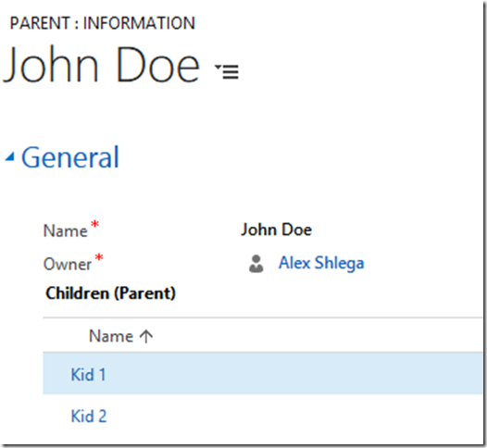Sort subgrid by Name column header
487x448 pixels.
111,336
